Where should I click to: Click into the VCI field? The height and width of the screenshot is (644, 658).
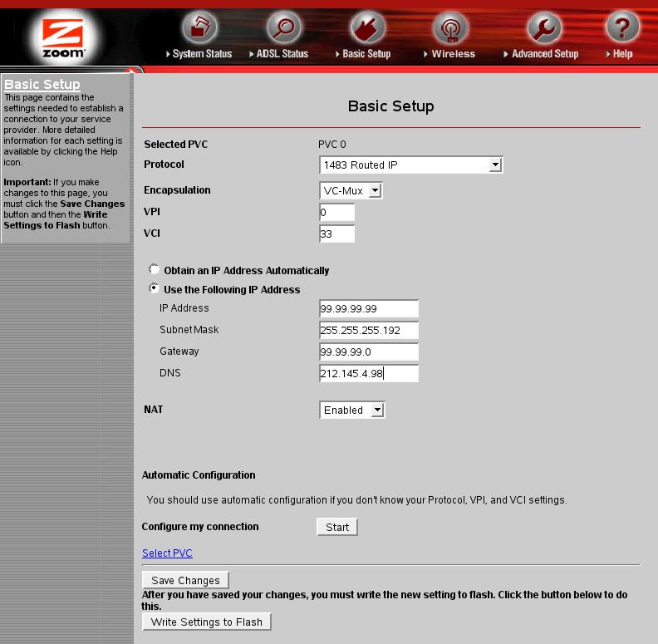pyautogui.click(x=337, y=234)
